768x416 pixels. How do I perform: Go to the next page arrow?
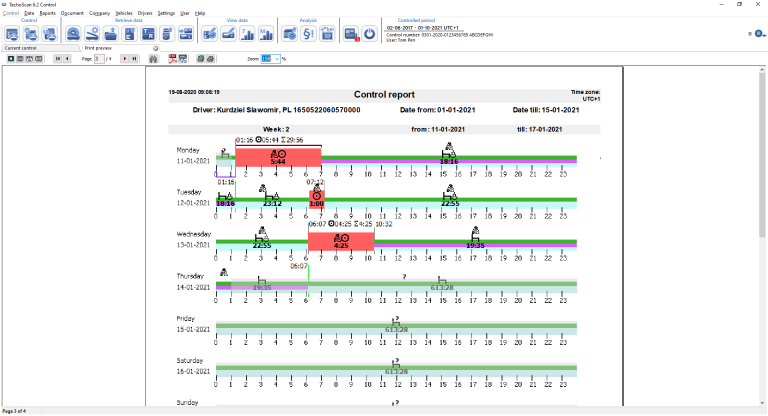click(125, 59)
